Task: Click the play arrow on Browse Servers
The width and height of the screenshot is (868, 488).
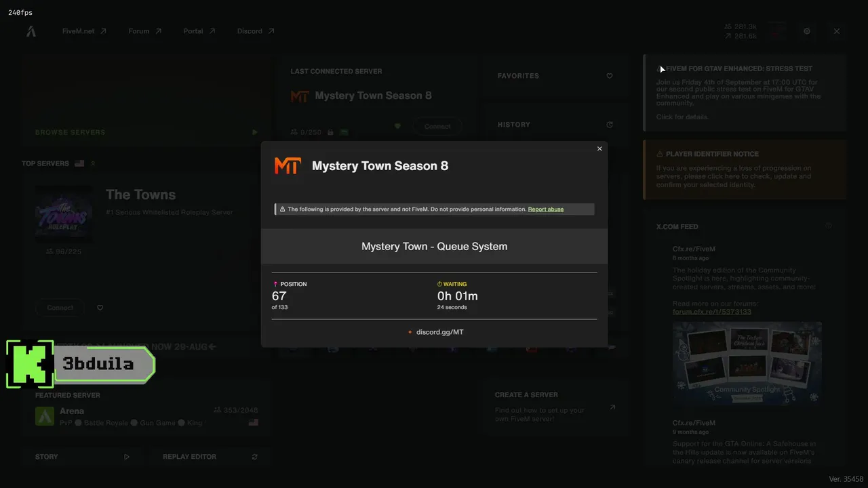Action: (255, 132)
